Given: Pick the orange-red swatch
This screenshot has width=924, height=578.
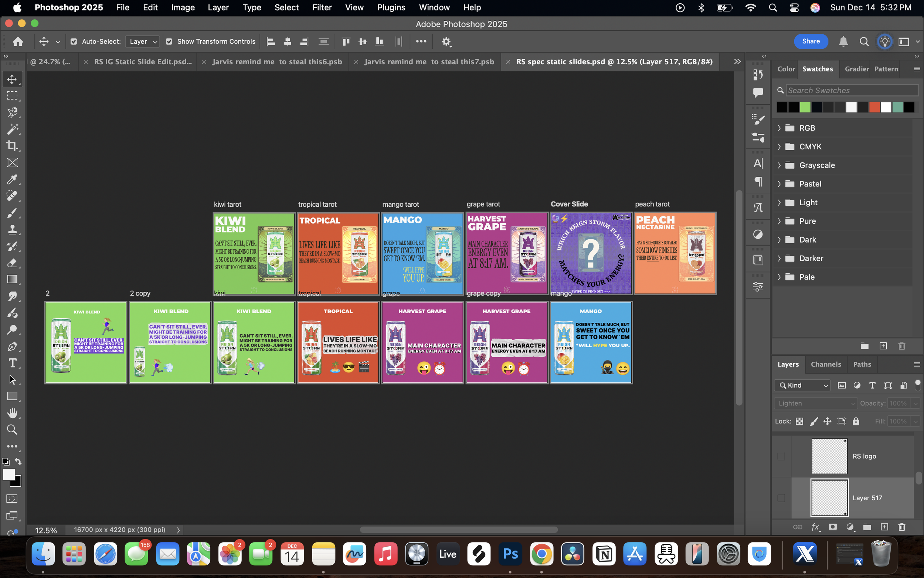Looking at the screenshot, I should tap(874, 107).
